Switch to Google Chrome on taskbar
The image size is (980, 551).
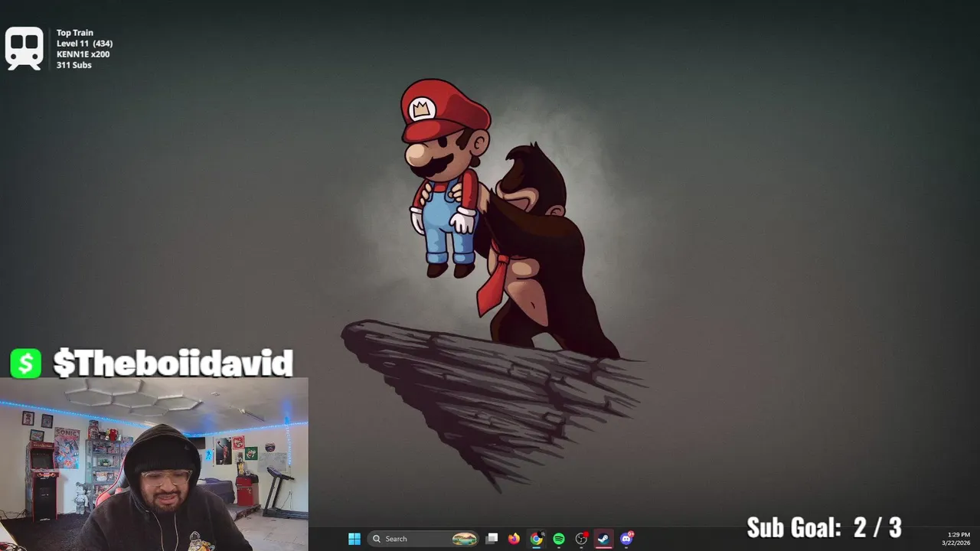[x=537, y=539]
